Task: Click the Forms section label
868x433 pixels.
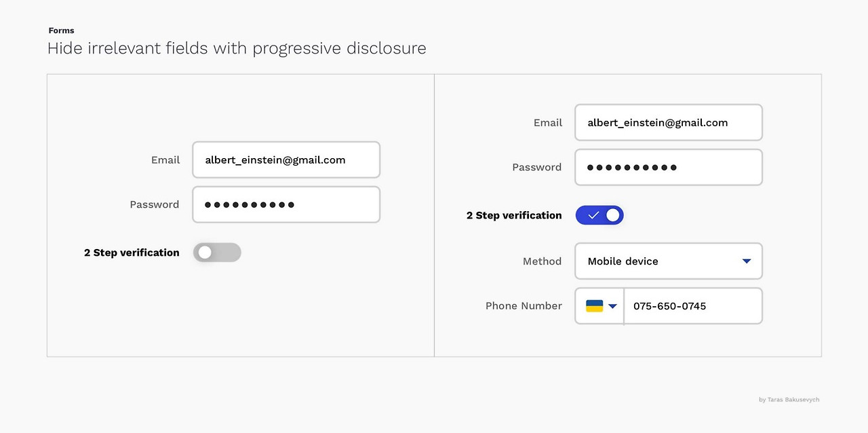Action: pyautogui.click(x=61, y=30)
